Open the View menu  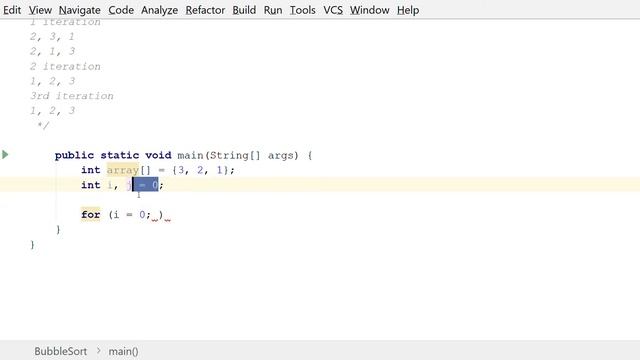(x=40, y=10)
